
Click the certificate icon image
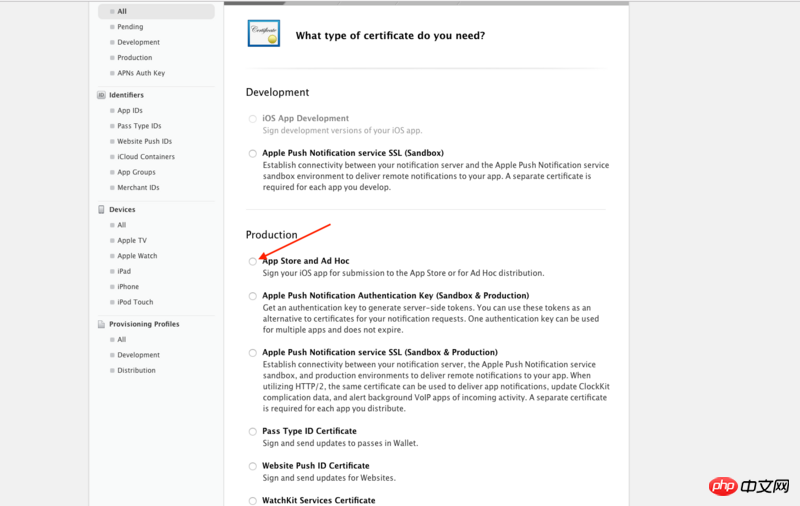(x=264, y=33)
